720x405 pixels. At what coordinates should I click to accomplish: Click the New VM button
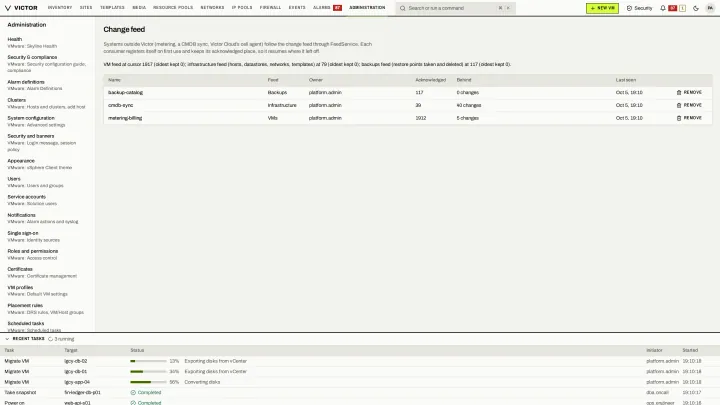tap(602, 8)
